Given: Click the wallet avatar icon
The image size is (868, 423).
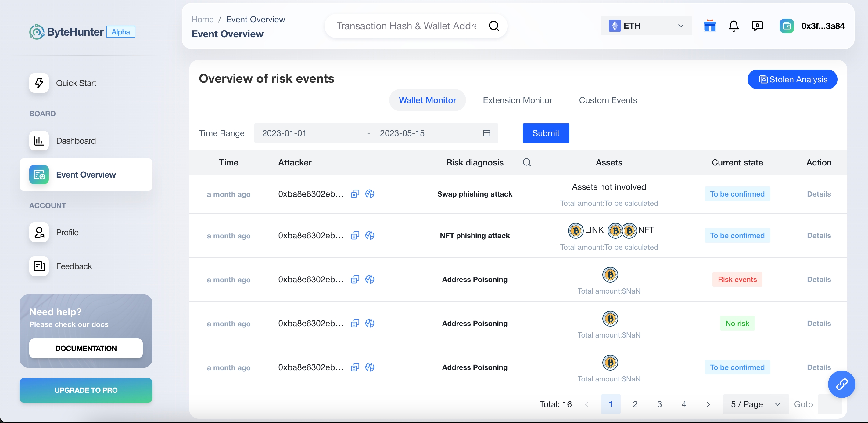Looking at the screenshot, I should click(787, 26).
